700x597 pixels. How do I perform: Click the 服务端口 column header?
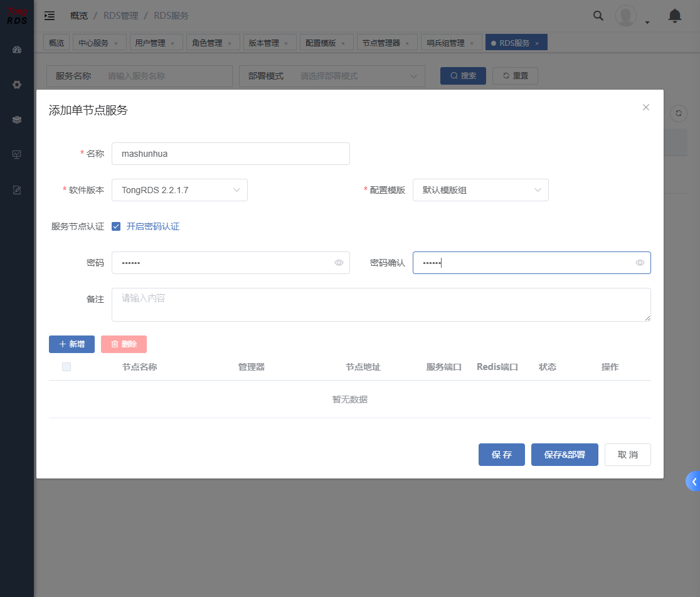[x=443, y=367]
